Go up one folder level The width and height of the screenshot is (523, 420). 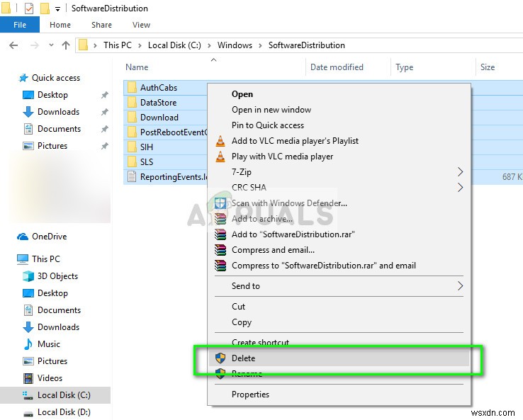tap(66, 45)
